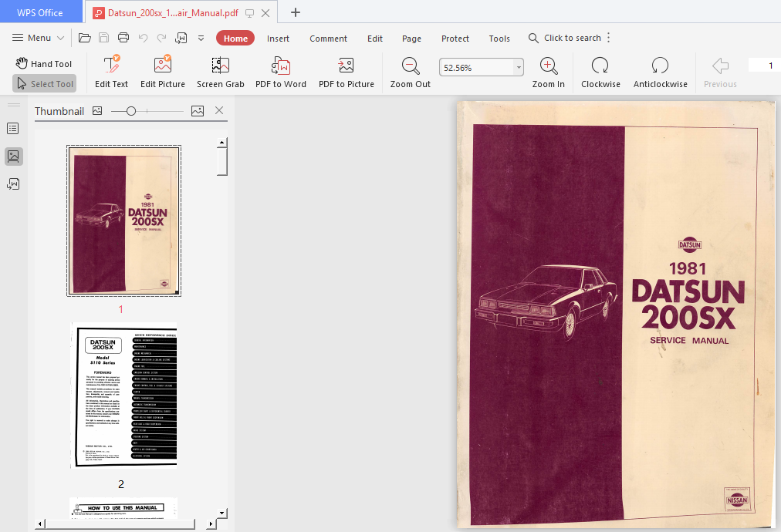781x532 pixels.
Task: Click the small thumbnail size icon
Action: click(x=97, y=110)
